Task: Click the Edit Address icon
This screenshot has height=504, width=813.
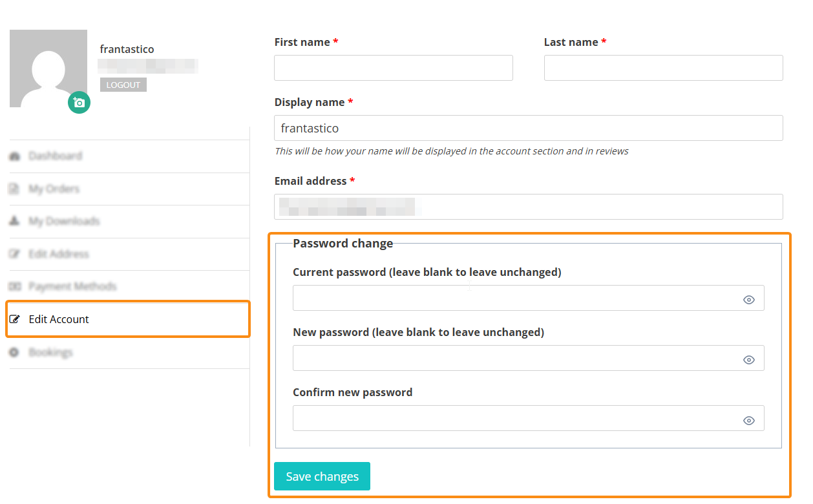Action: (14, 255)
